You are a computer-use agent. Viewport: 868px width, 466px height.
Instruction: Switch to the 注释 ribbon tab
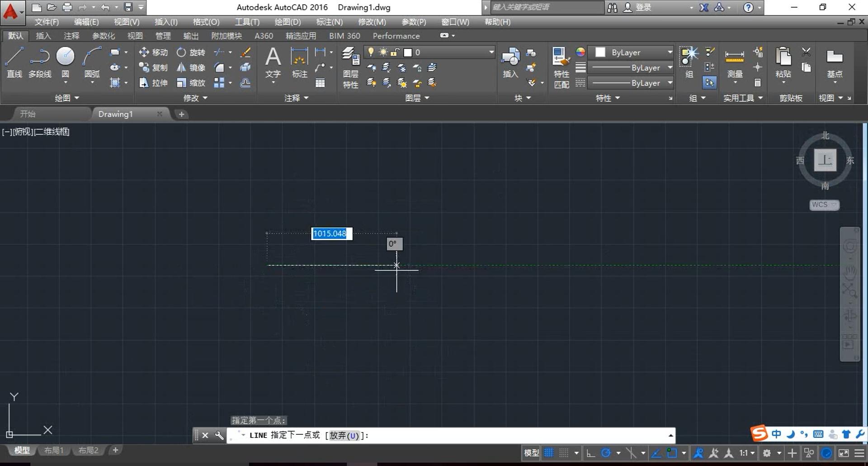(71, 36)
